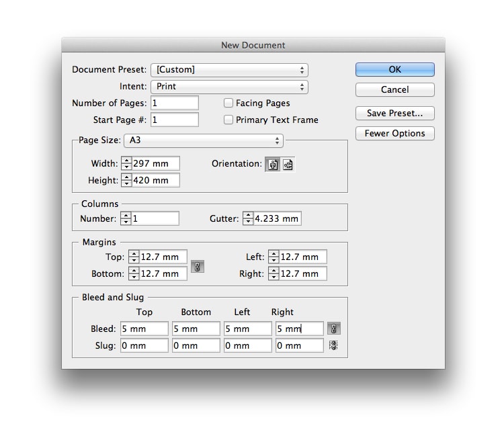
Task: Select landscape orientation icon
Action: (288, 165)
